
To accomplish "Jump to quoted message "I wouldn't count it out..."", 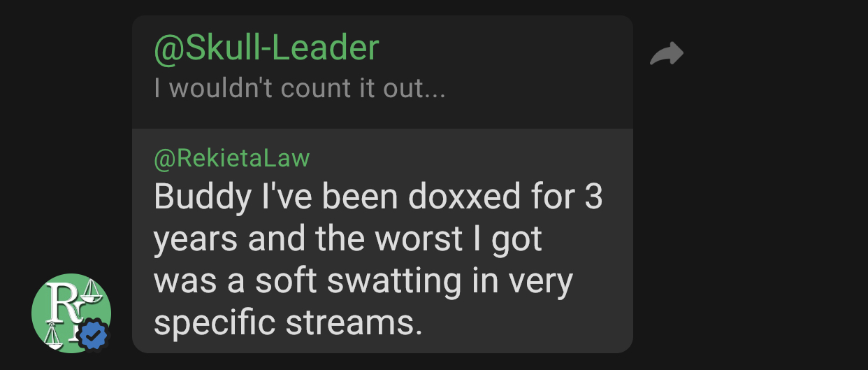I will 299,89.
